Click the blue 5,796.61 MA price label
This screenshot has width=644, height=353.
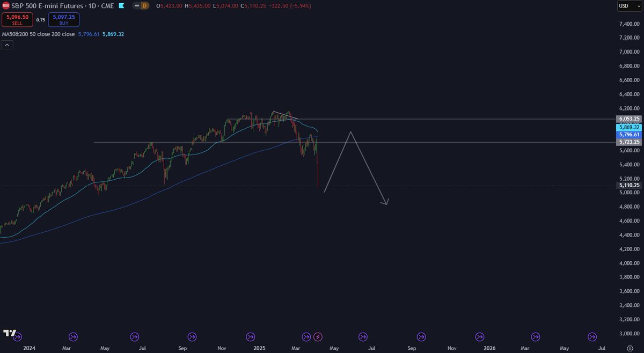(629, 135)
